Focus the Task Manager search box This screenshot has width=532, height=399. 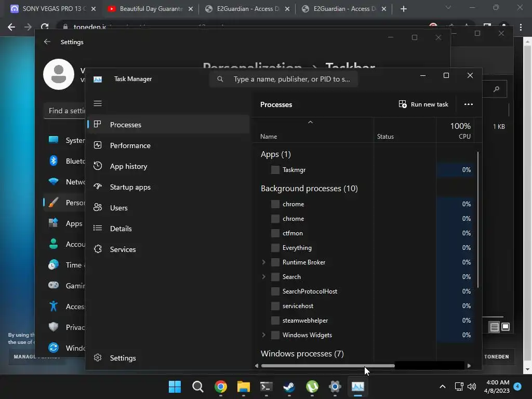[284, 79]
